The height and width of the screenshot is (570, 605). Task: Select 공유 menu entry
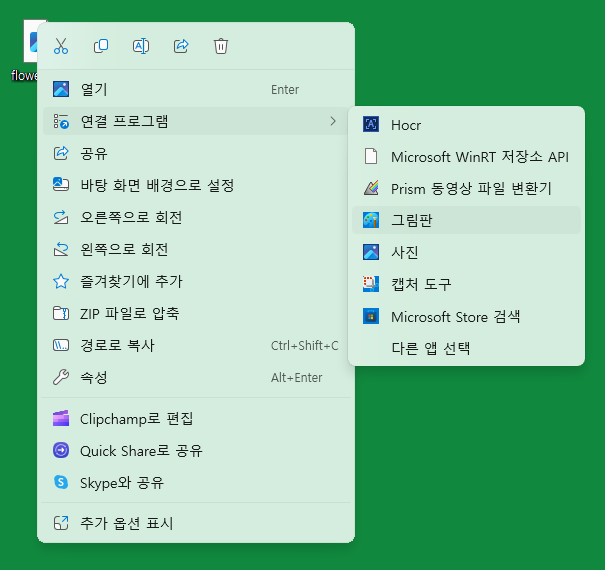[x=196, y=153]
